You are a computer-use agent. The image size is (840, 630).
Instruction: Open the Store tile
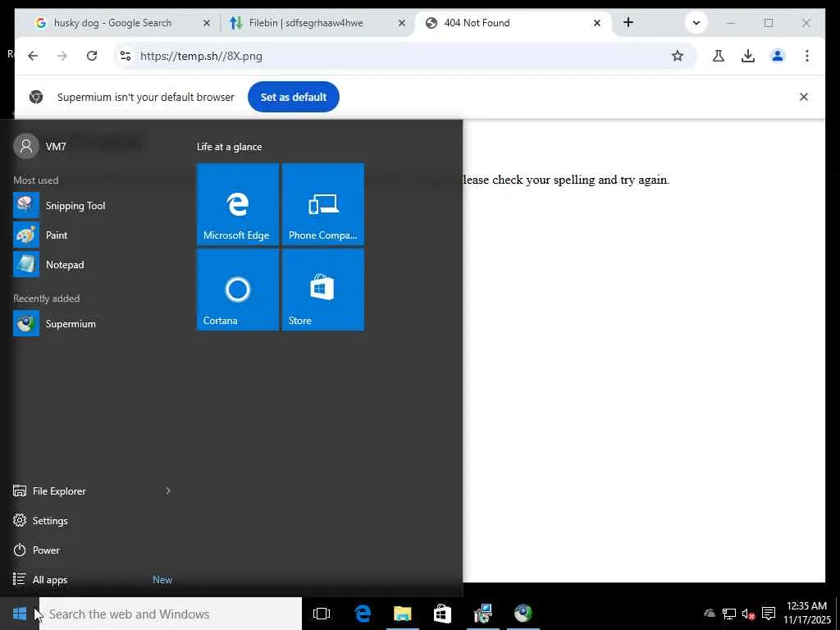click(x=323, y=290)
